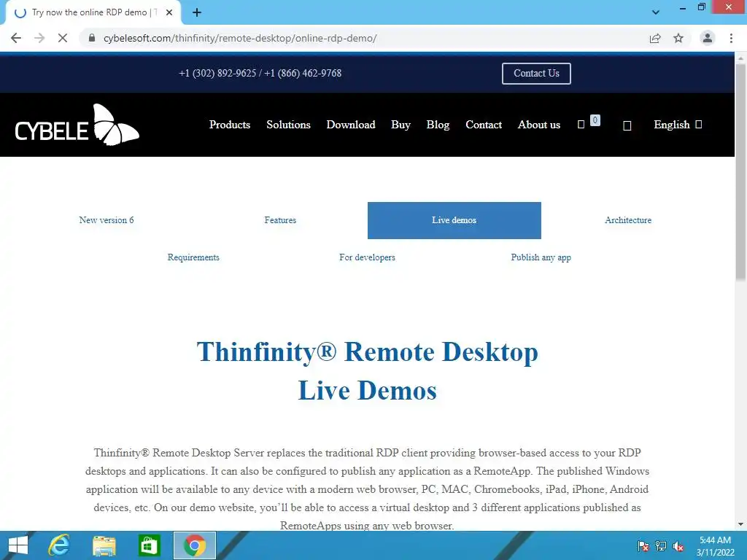Click the padlock site info icon

[x=92, y=38]
